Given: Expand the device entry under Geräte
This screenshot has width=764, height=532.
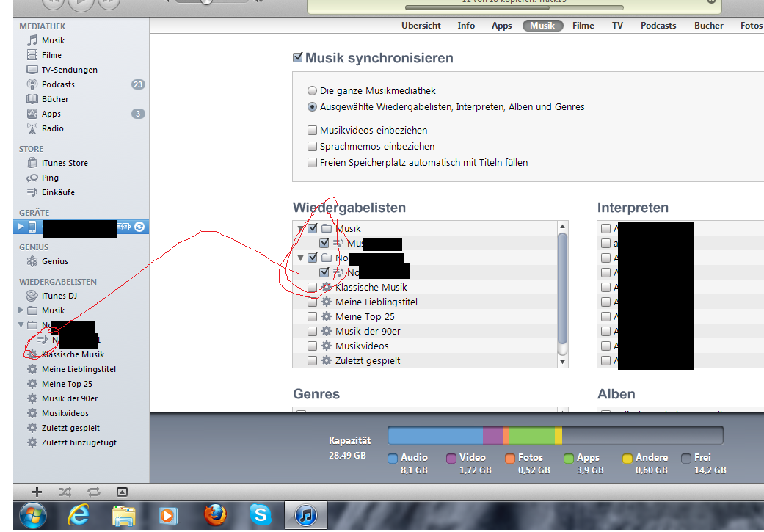Looking at the screenshot, I should tap(21, 227).
